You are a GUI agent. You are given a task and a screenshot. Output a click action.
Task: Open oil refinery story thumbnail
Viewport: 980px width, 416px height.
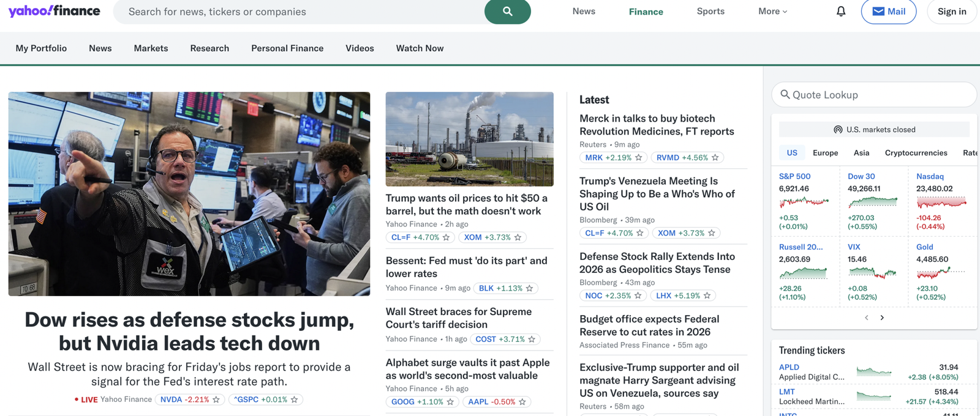(x=469, y=139)
